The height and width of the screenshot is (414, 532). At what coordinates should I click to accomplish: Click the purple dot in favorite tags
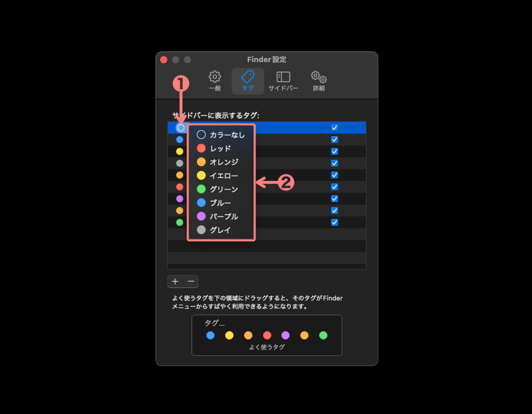click(x=286, y=335)
